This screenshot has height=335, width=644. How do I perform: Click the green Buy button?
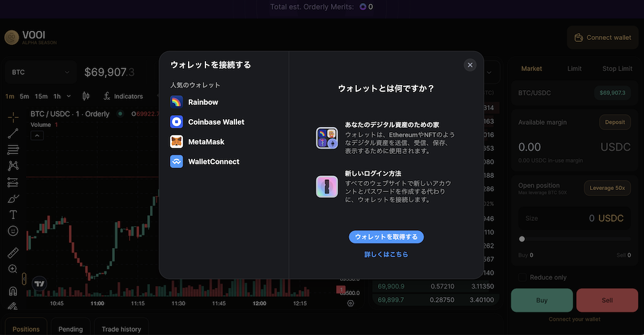point(542,300)
